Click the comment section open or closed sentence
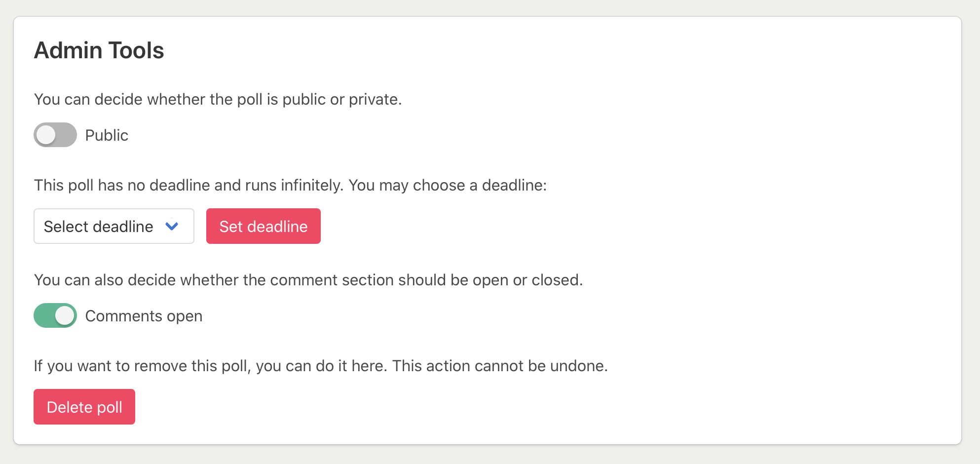 tap(308, 280)
